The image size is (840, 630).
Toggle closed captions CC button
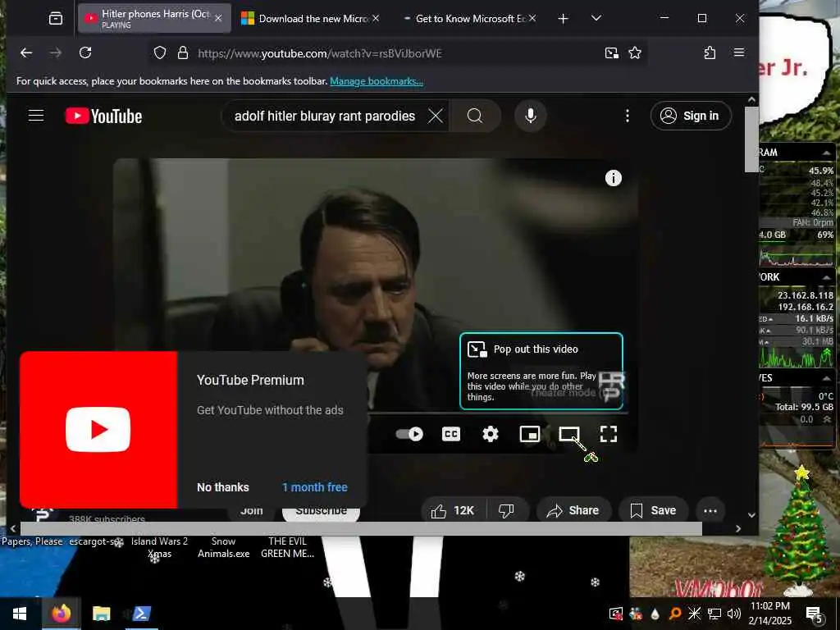(x=450, y=434)
